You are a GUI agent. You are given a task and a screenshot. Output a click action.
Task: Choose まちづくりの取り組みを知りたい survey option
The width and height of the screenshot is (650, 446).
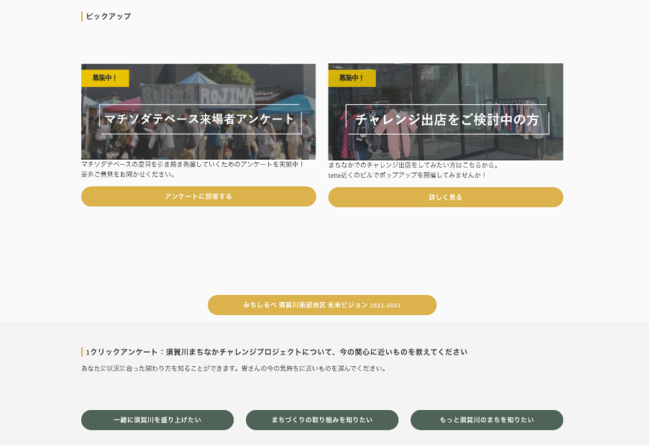[x=321, y=420]
